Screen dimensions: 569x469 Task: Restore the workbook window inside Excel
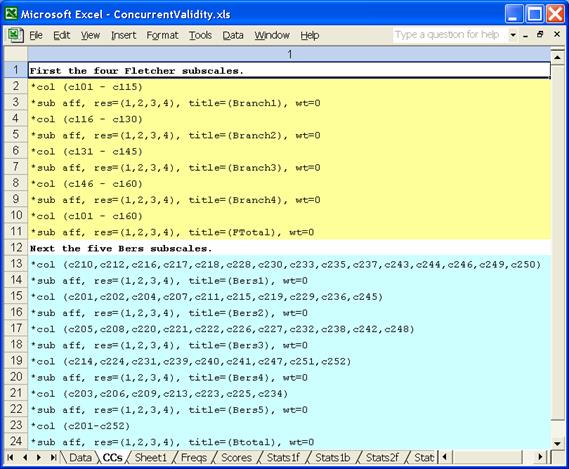tap(540, 34)
